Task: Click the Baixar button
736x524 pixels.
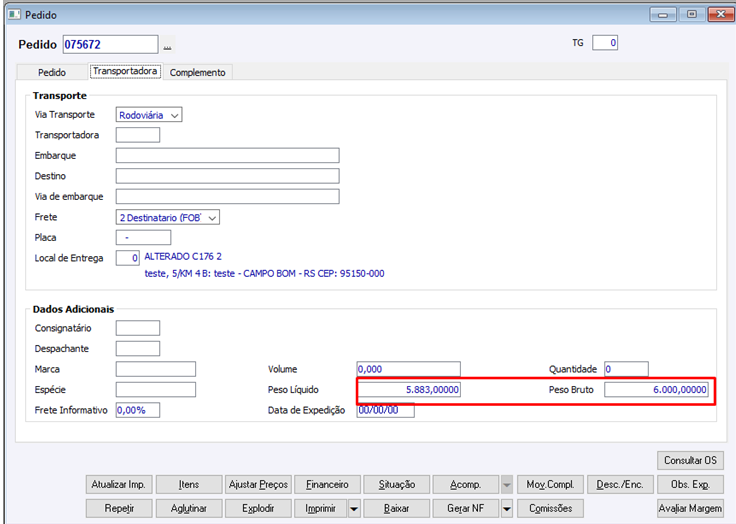Action: [x=397, y=508]
